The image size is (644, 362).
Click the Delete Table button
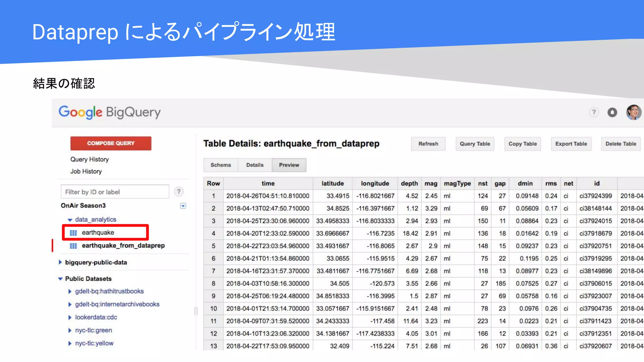621,144
